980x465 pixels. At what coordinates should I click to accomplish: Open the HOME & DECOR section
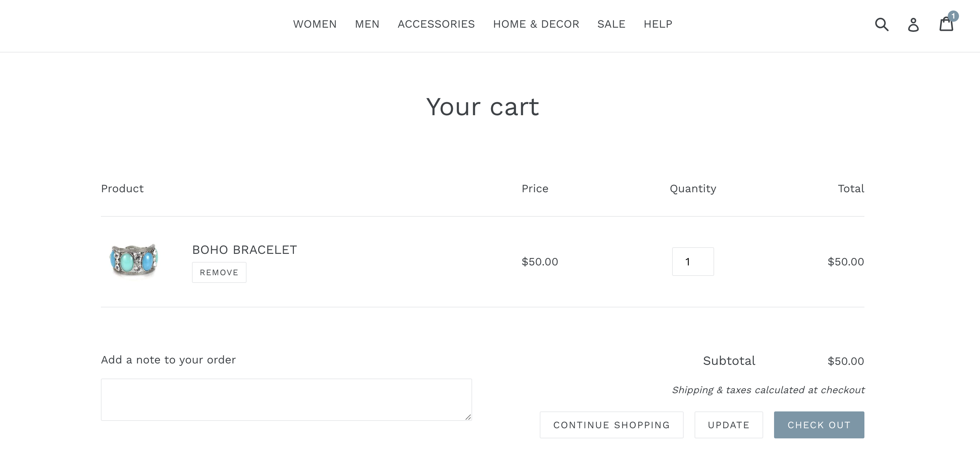pos(536,24)
